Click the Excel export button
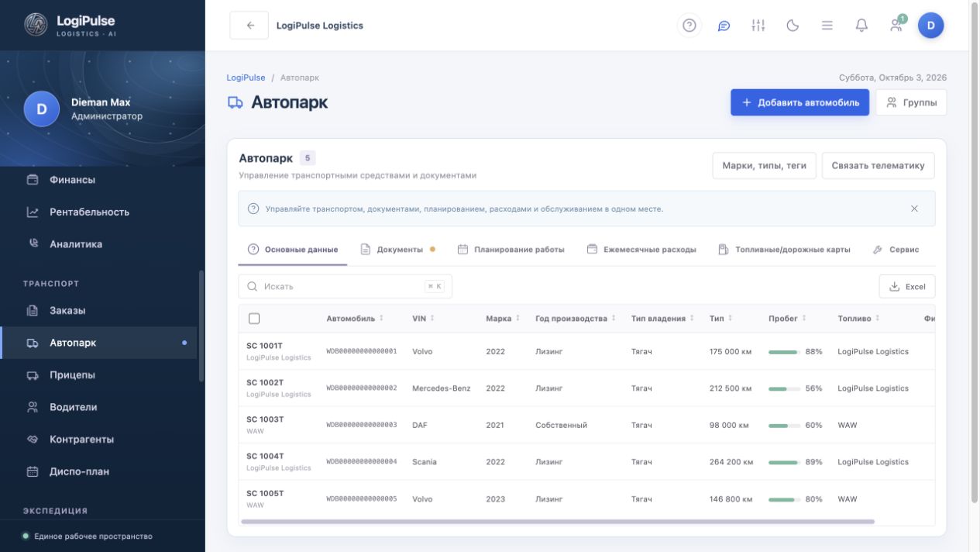 pyautogui.click(x=907, y=286)
